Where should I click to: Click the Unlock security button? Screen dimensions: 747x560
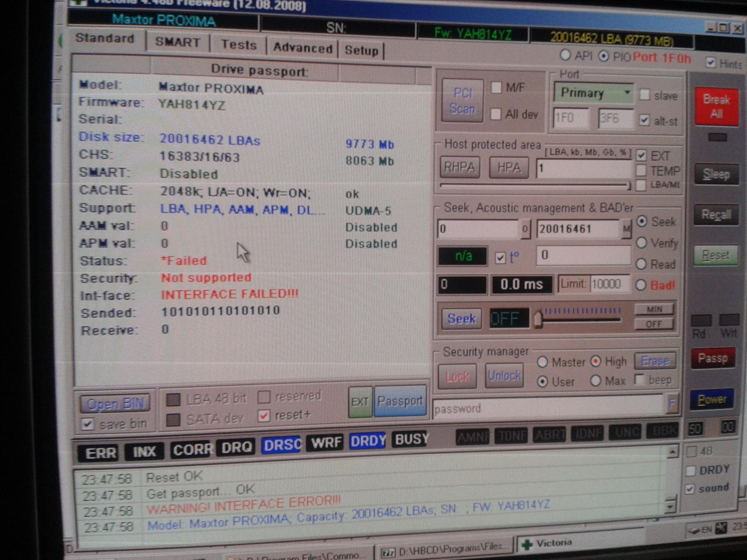504,376
